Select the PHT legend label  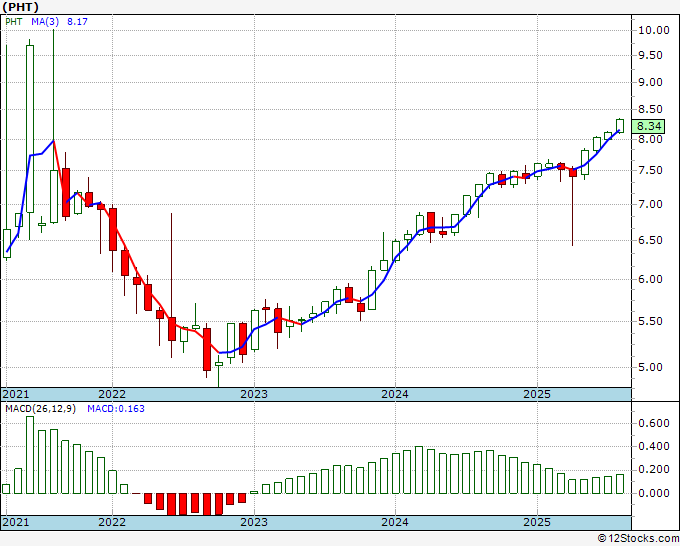click(13, 22)
